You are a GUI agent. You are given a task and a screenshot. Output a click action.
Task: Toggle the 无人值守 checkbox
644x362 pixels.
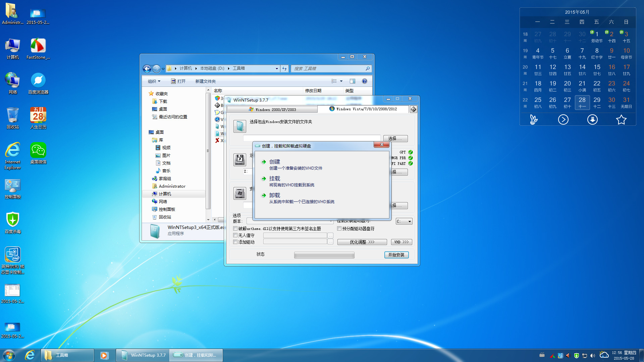pos(235,235)
